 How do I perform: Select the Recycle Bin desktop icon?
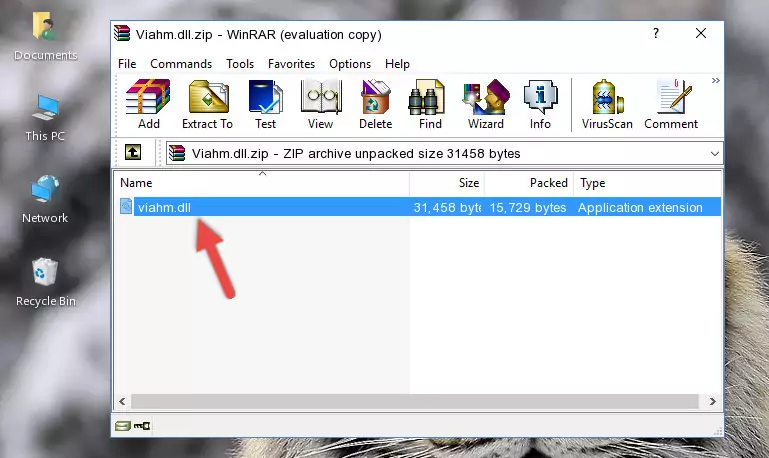click(x=46, y=282)
